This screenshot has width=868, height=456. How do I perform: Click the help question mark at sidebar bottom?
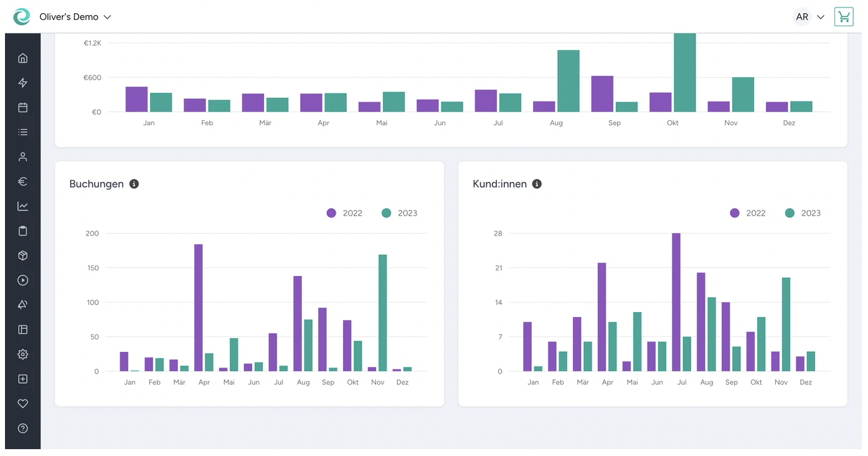coord(22,428)
